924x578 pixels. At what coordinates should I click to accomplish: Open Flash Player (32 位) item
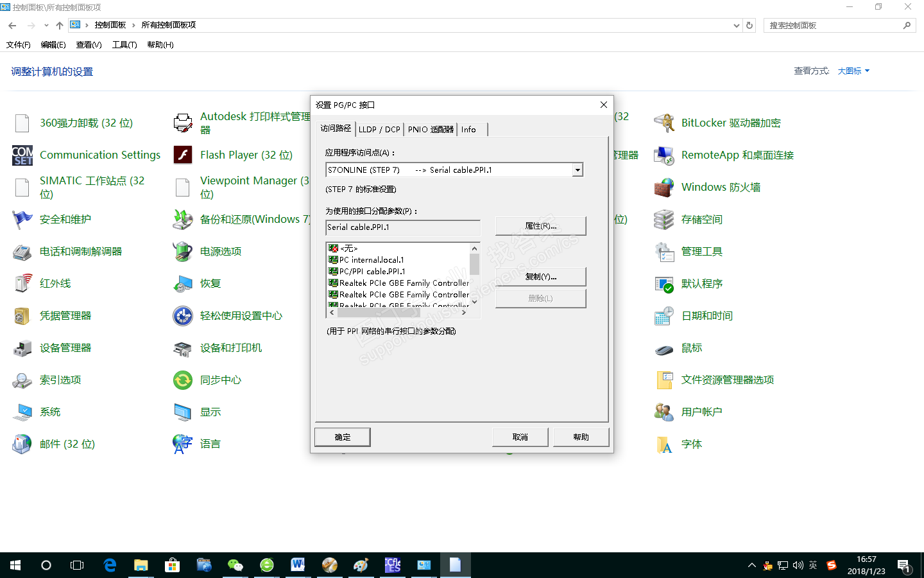pyautogui.click(x=233, y=155)
